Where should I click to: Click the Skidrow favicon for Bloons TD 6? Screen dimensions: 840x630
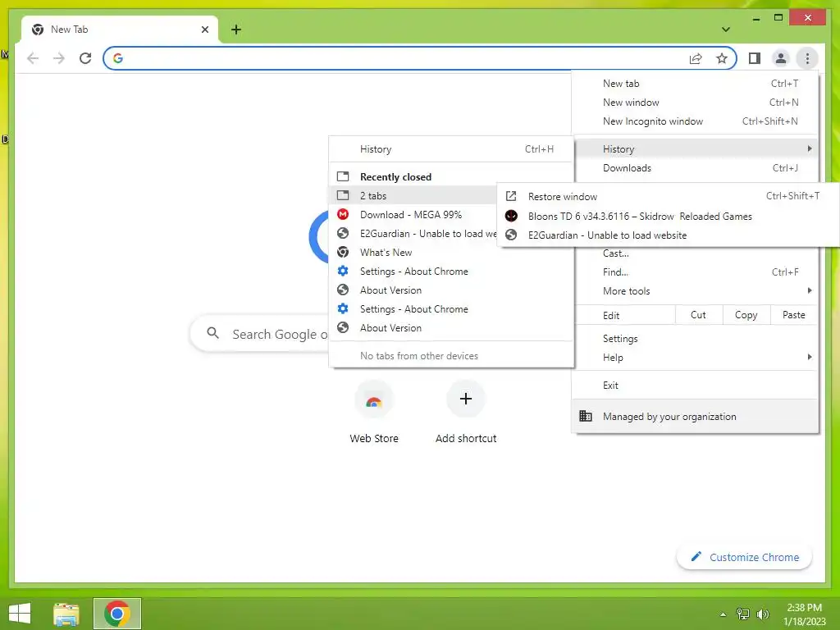tap(511, 216)
